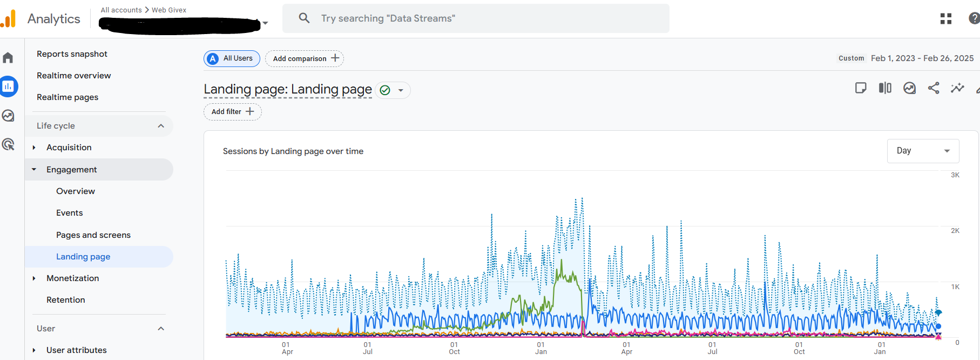Image resolution: width=980 pixels, height=360 pixels.
Task: Click the Google apps grid icon
Action: click(945, 19)
